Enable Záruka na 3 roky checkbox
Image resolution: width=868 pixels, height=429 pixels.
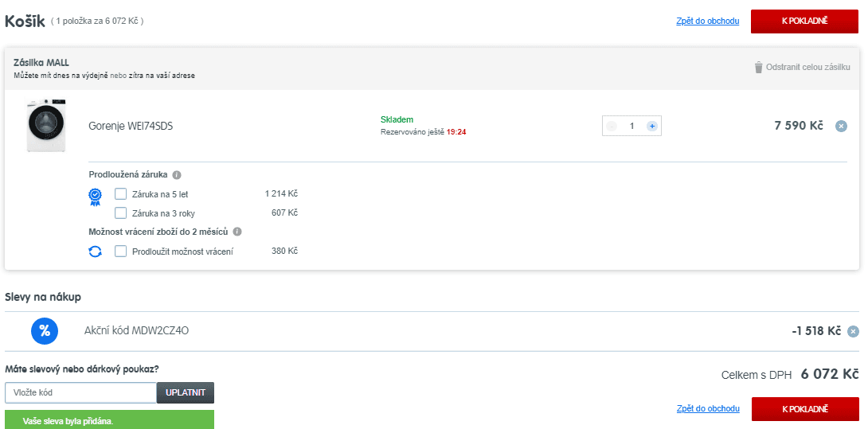pyautogui.click(x=120, y=213)
